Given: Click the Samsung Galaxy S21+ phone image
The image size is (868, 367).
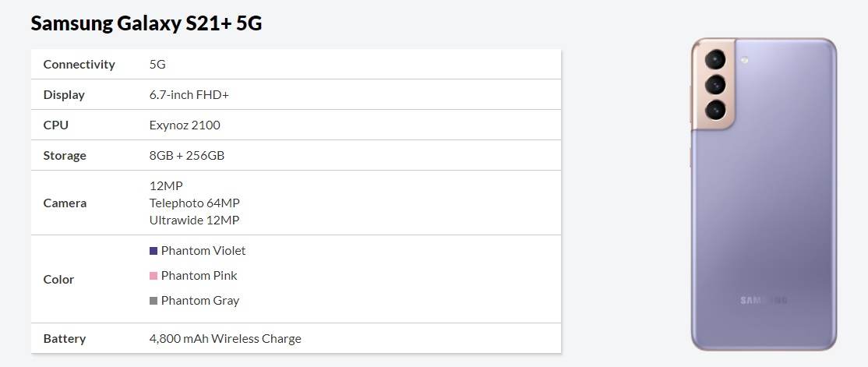Looking at the screenshot, I should pos(764,195).
